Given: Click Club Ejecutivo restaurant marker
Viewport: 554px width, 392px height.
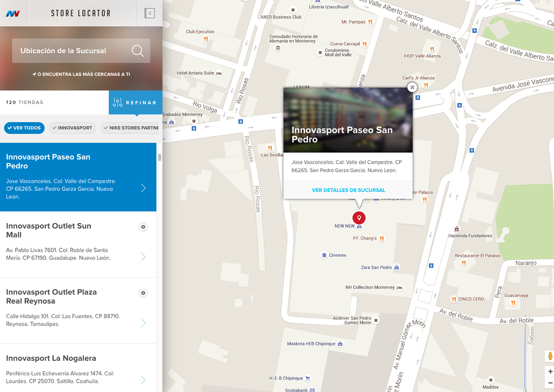Looking at the screenshot, I should click(205, 39).
